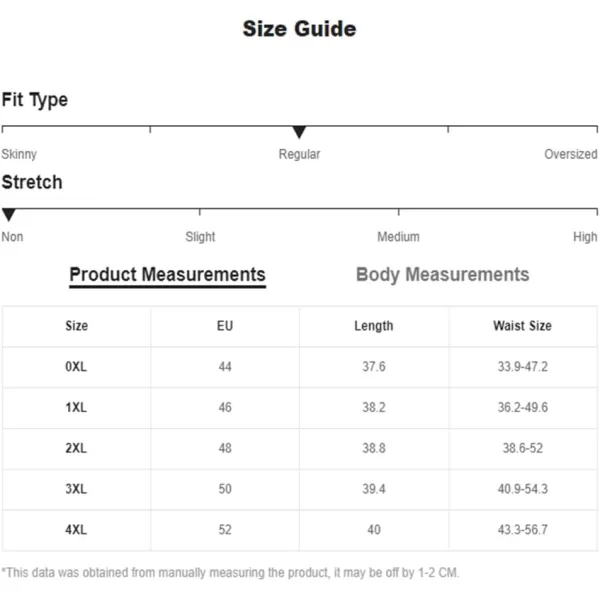Image resolution: width=600 pixels, height=600 pixels.
Task: Click the Length column header
Action: point(374,326)
